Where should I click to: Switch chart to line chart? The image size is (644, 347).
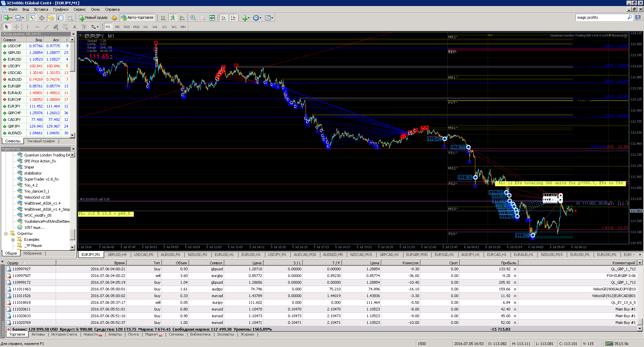pyautogui.click(x=182, y=18)
